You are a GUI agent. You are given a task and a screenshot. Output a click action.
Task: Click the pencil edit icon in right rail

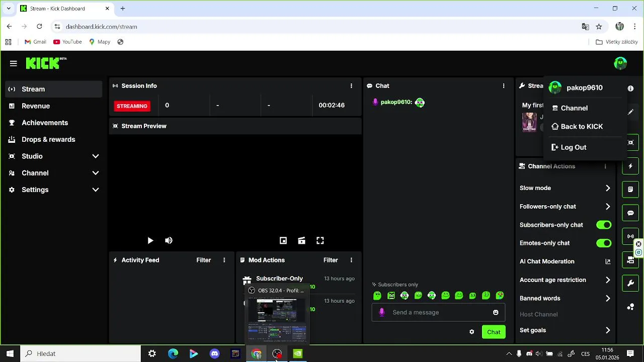tap(630, 112)
